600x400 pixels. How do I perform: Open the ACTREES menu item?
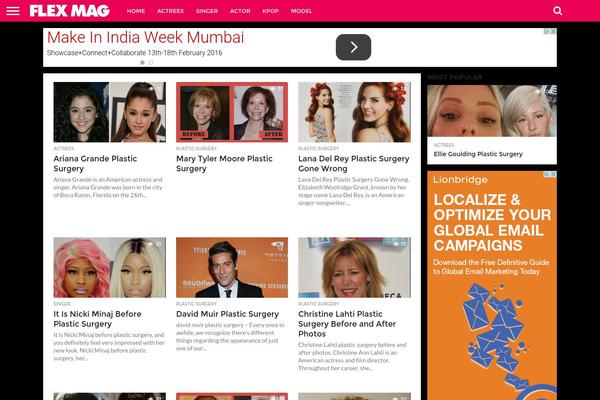point(170,11)
